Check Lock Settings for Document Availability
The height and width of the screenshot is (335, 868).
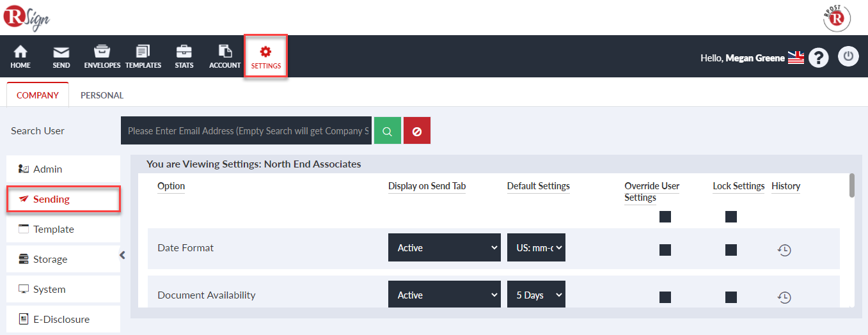731,297
